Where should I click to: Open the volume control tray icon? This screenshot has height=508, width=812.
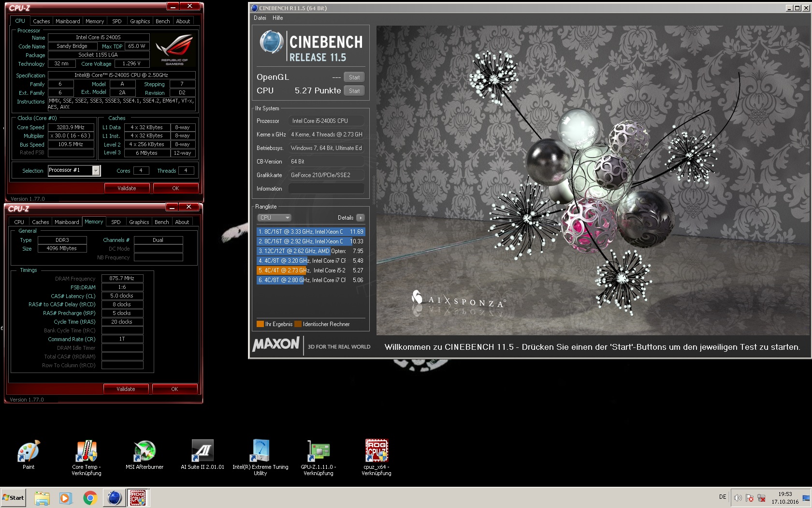[x=738, y=498]
